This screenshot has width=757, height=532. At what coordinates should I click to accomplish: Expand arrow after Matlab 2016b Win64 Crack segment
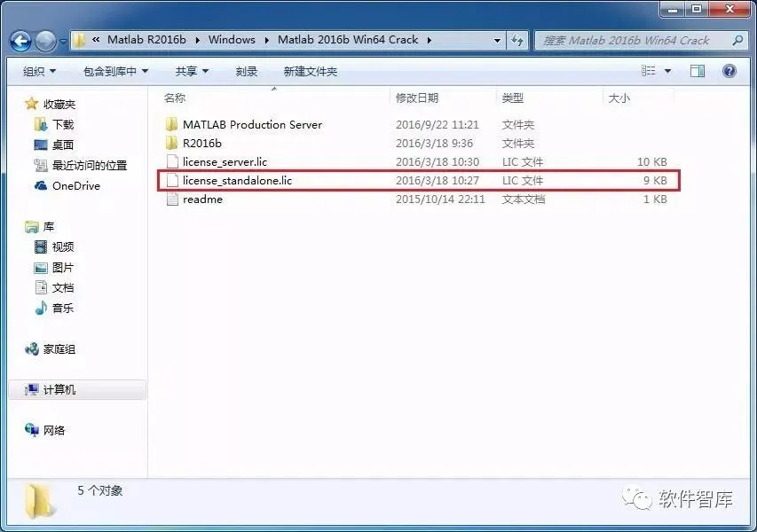coord(429,40)
